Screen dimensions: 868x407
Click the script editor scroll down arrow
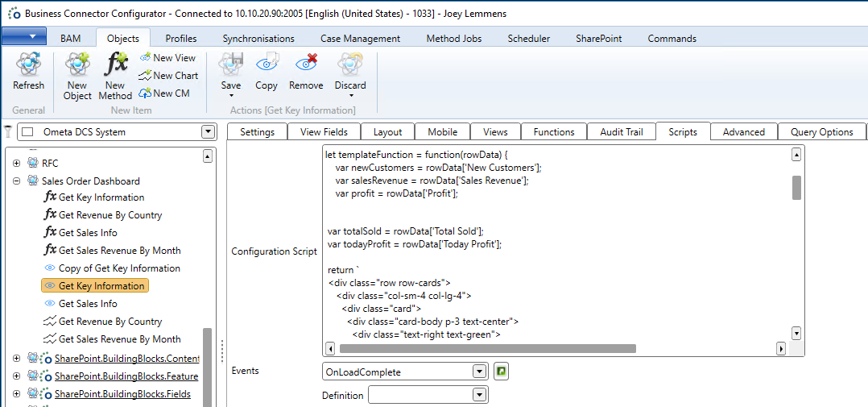point(796,334)
